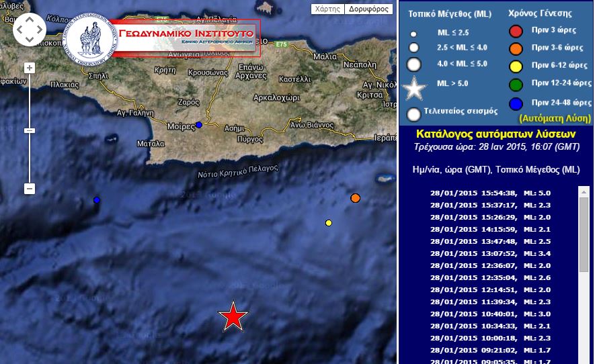The width and height of the screenshot is (595, 364).
Task: Open the 10:40:01 ML 3.0 catalog entry
Action: coord(503,314)
